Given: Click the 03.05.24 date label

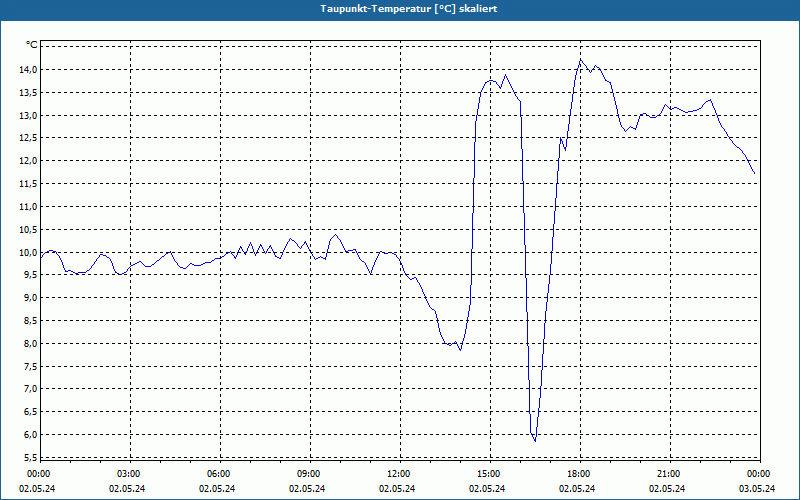Looking at the screenshot, I should [757, 488].
